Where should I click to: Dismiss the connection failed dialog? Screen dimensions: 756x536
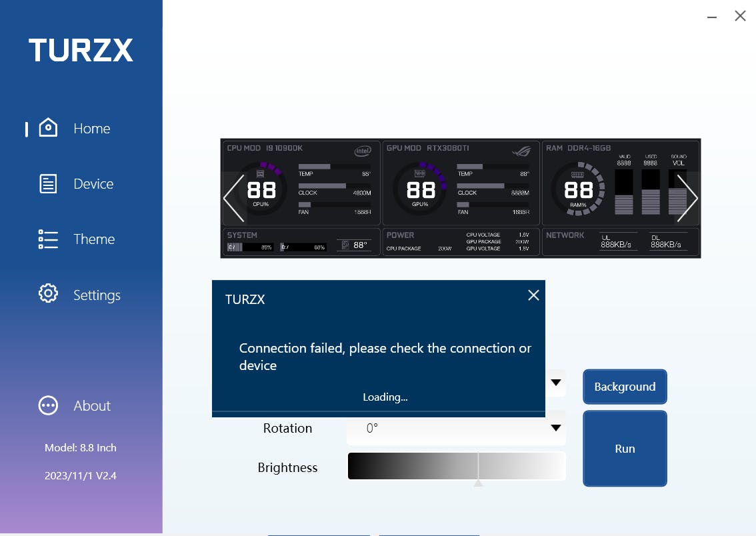(x=533, y=295)
